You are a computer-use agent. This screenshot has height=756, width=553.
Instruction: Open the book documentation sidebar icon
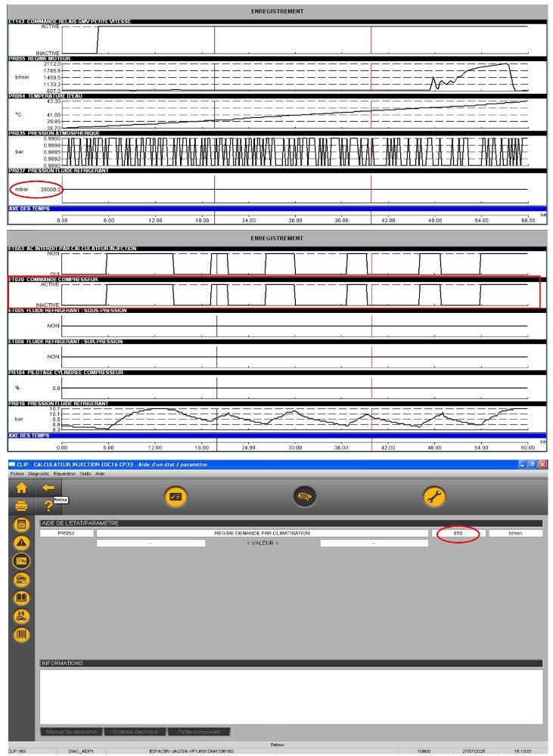22,596
